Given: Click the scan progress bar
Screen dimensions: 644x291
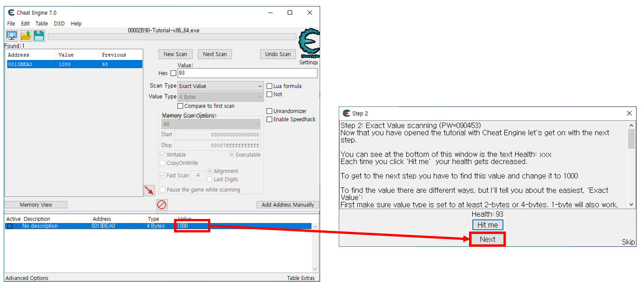Looking at the screenshot, I should pos(172,37).
